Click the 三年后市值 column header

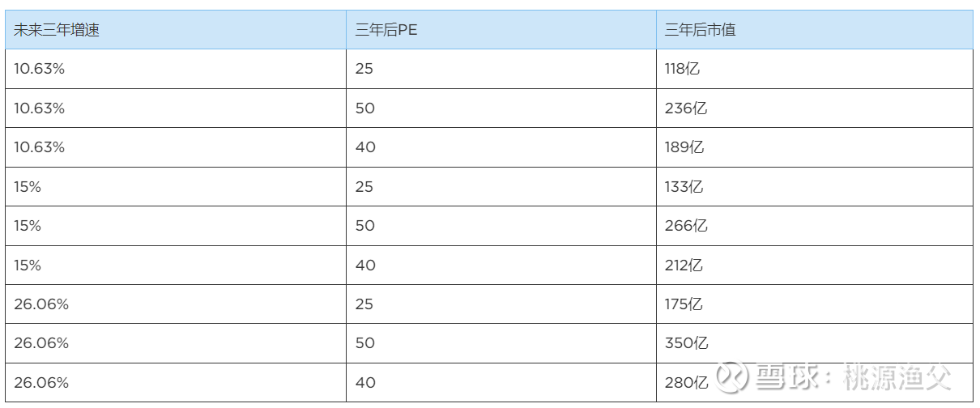[700, 30]
